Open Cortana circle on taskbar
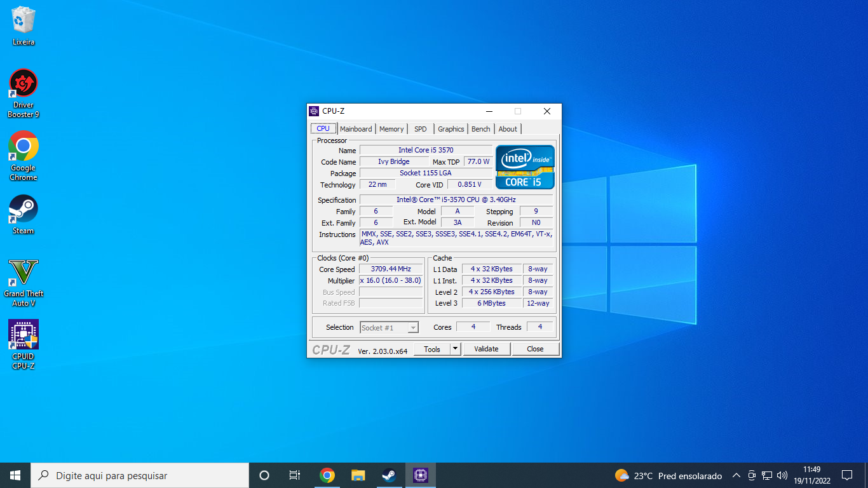Image resolution: width=868 pixels, height=488 pixels. tap(264, 475)
